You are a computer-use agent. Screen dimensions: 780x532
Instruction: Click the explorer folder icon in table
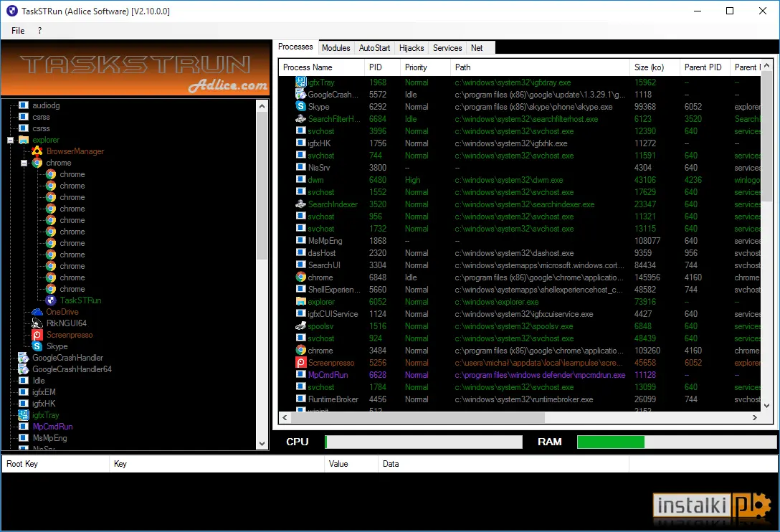click(x=300, y=302)
